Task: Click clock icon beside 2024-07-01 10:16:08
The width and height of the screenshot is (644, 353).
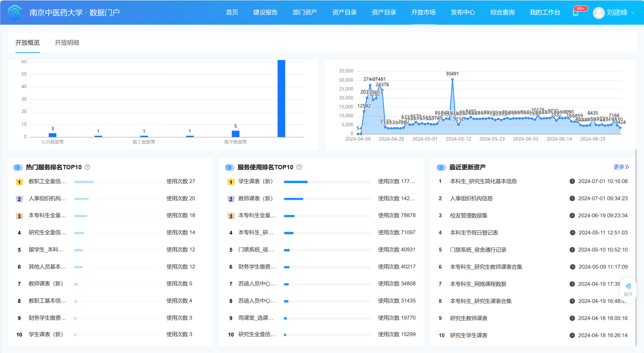Action: tap(572, 181)
